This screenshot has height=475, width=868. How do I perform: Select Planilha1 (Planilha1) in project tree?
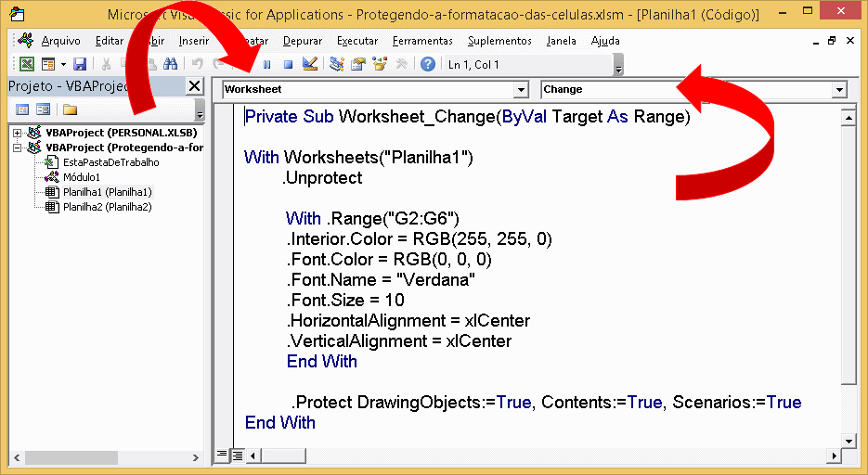click(107, 192)
